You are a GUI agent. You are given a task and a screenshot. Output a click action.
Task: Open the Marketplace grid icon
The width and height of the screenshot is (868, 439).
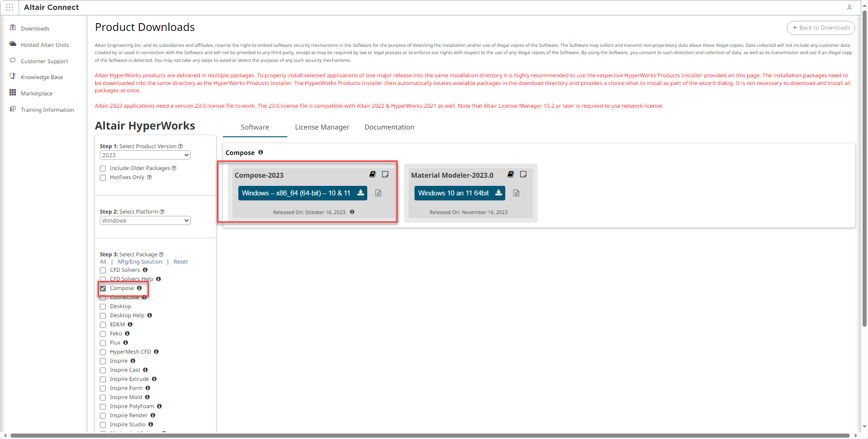[13, 93]
